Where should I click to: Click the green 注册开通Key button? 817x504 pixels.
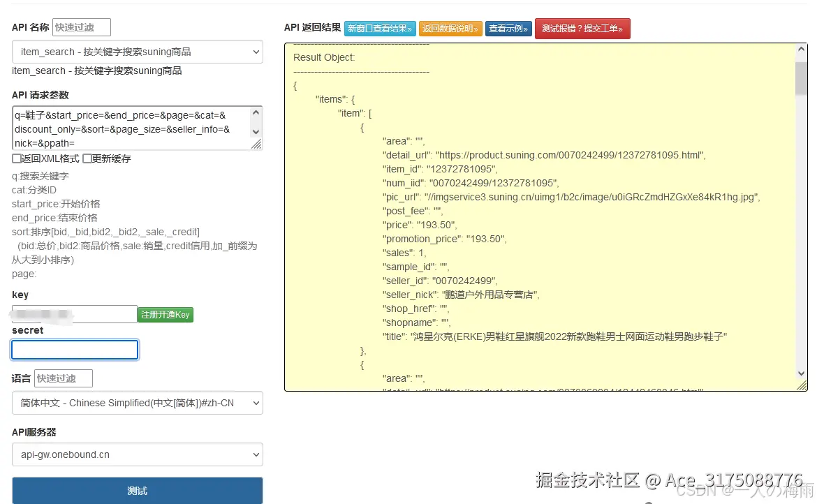[x=165, y=314]
